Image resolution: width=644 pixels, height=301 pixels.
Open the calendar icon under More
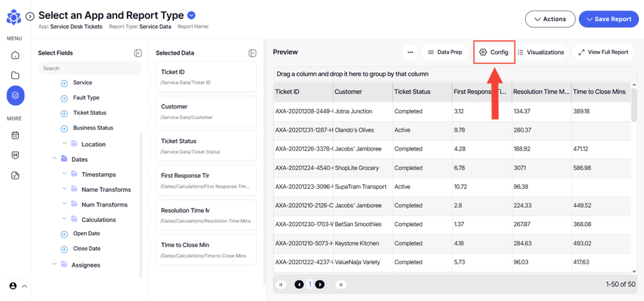click(15, 135)
